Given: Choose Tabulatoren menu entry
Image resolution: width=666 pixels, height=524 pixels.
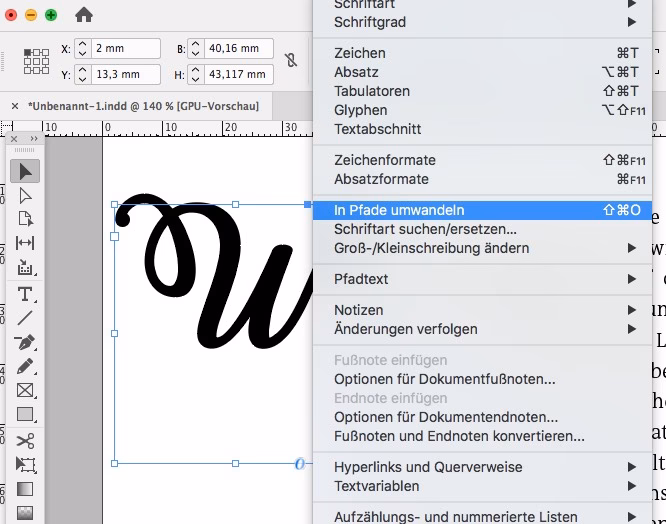Looking at the screenshot, I should 483,91.
